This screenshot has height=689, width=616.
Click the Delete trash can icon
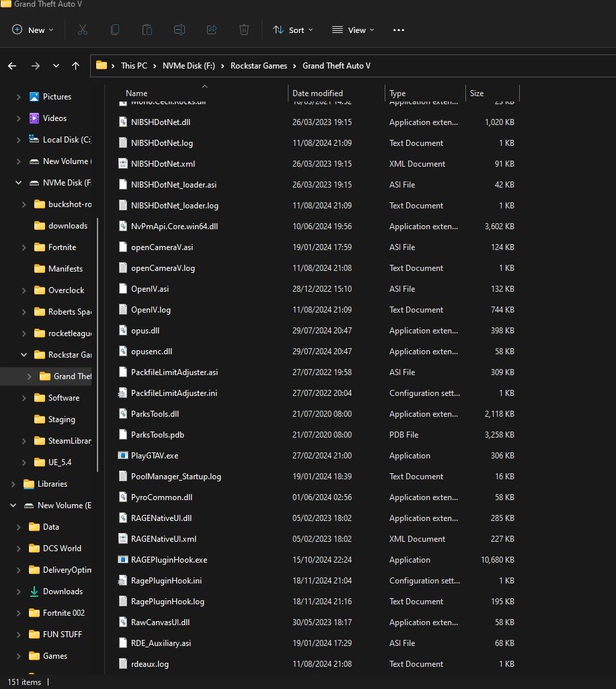pos(244,30)
